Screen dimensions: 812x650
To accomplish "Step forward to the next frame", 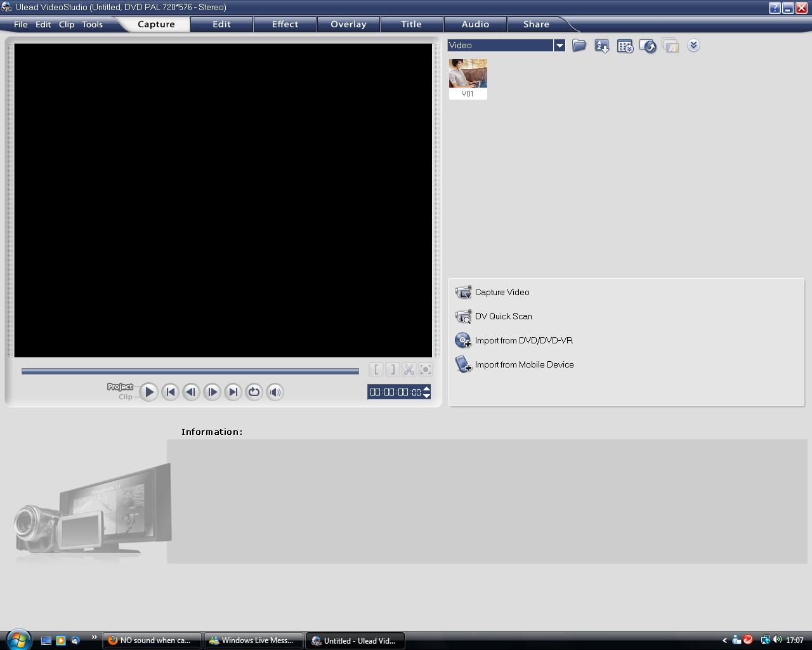I will [x=212, y=392].
